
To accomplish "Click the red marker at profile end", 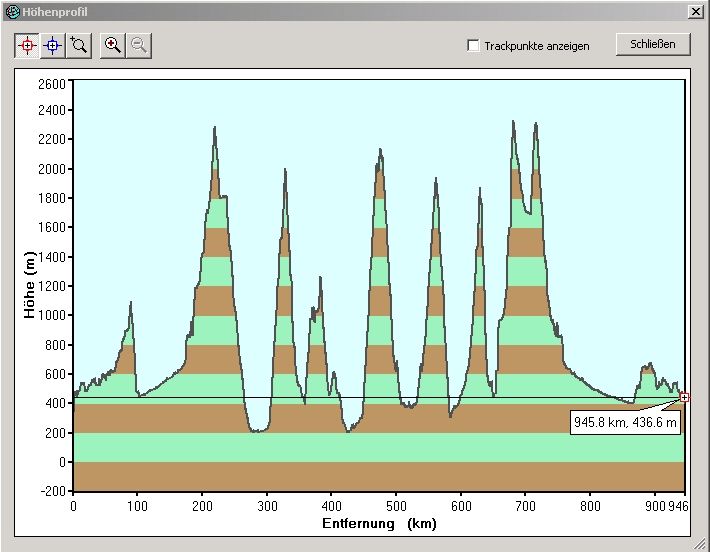I will click(684, 397).
